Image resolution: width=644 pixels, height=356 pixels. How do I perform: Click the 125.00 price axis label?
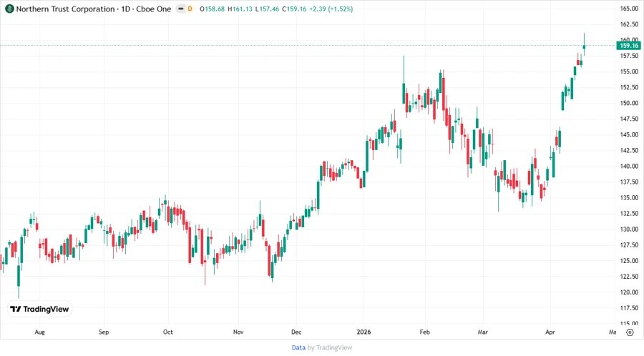click(629, 260)
